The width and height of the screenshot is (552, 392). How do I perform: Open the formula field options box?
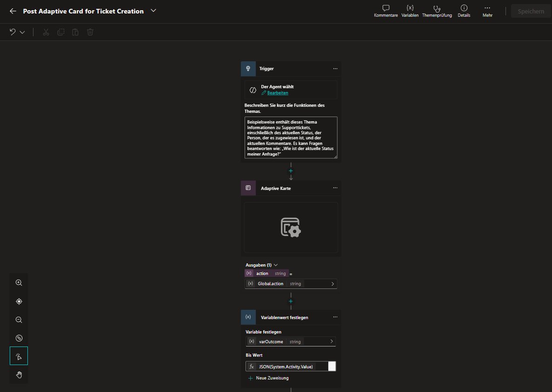tap(332, 366)
